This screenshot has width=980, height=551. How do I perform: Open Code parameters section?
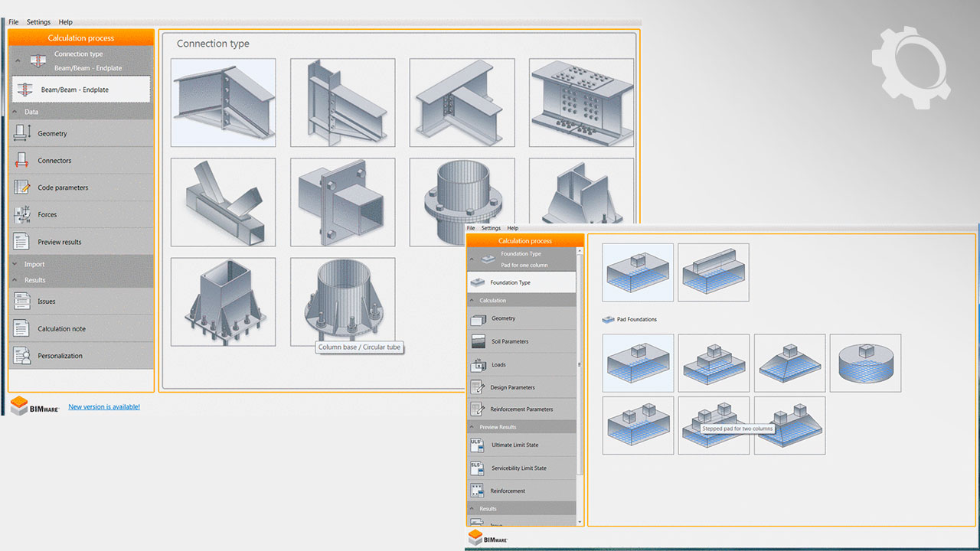[63, 187]
